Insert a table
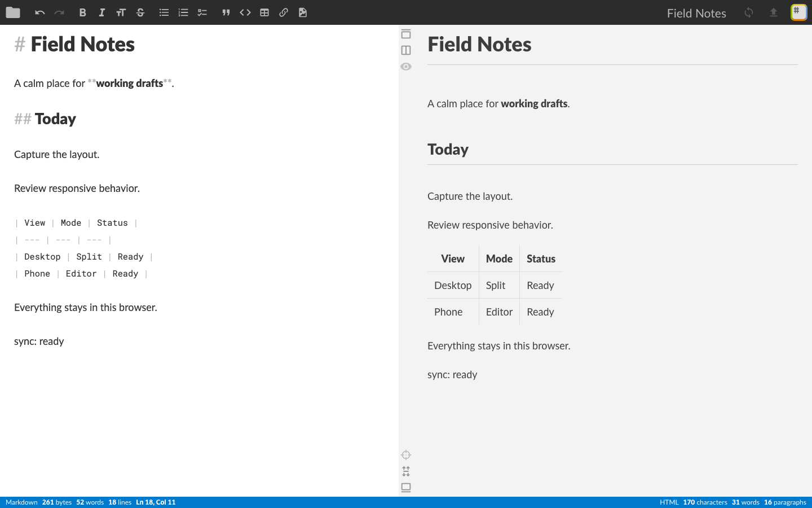Screen dimensions: 812x508 click(264, 12)
